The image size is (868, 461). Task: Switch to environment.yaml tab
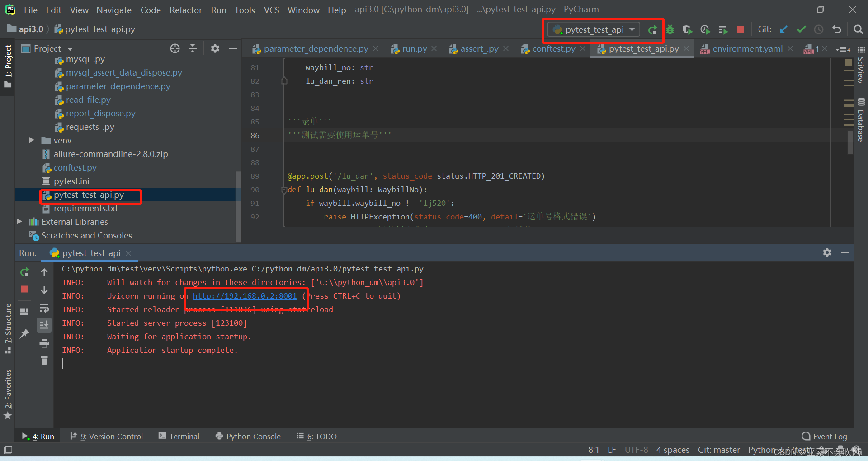click(747, 49)
